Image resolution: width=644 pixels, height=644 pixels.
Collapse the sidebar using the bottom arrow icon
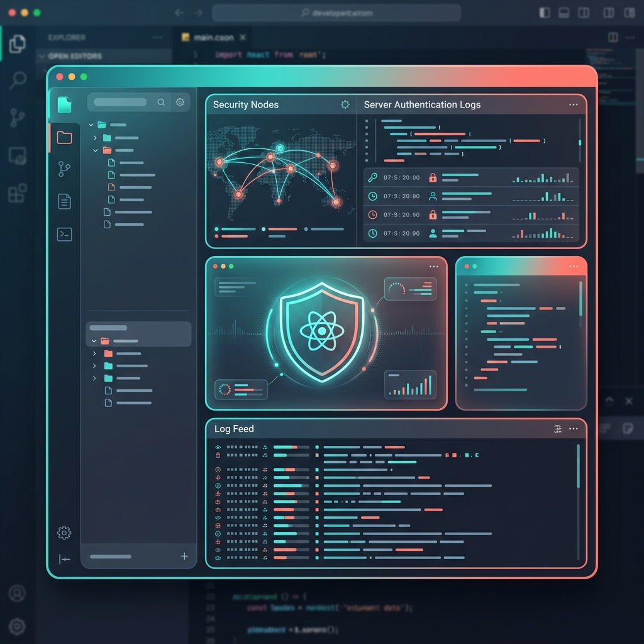(65, 559)
